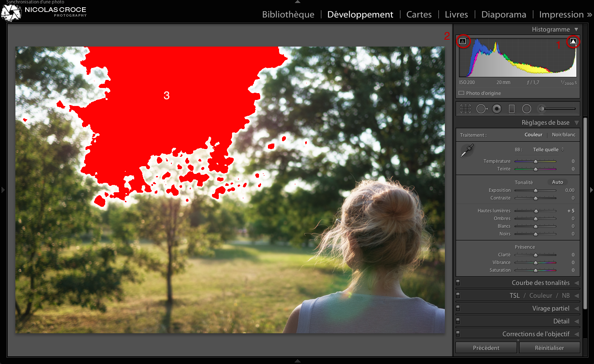Expand the Corrections de l'objectif panel
This screenshot has height=364, width=594.
[539, 333]
